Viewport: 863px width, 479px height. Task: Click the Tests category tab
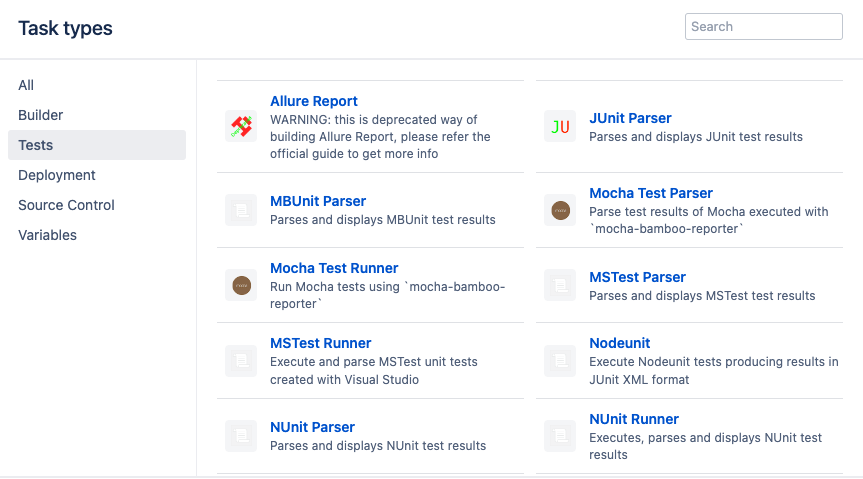[x=97, y=145]
